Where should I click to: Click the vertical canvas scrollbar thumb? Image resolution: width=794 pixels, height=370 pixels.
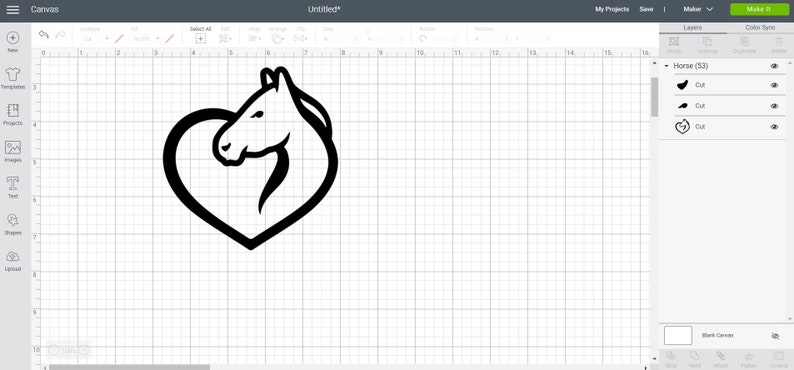[654, 97]
